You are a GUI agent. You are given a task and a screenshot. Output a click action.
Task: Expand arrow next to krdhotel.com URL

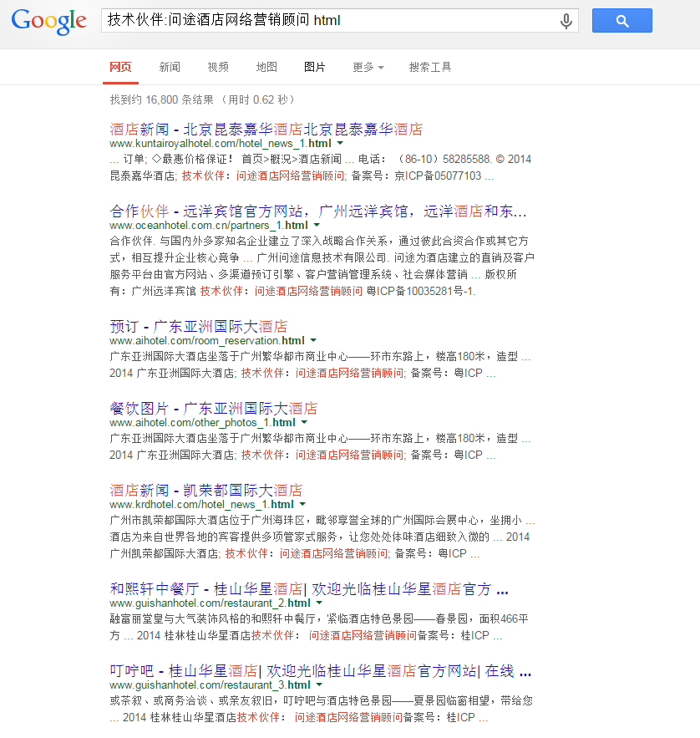point(302,504)
